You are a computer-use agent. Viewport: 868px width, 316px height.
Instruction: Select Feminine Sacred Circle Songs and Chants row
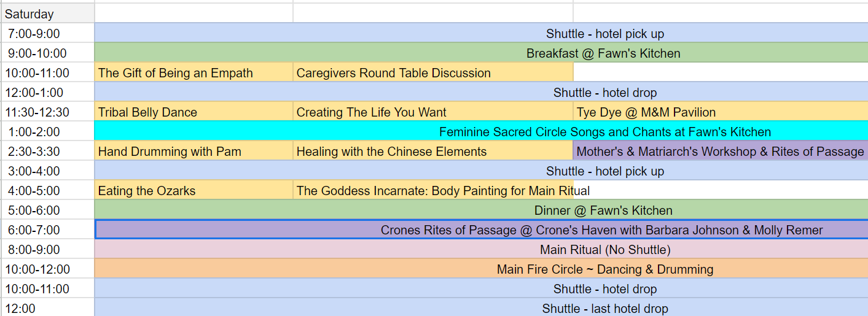click(x=481, y=131)
